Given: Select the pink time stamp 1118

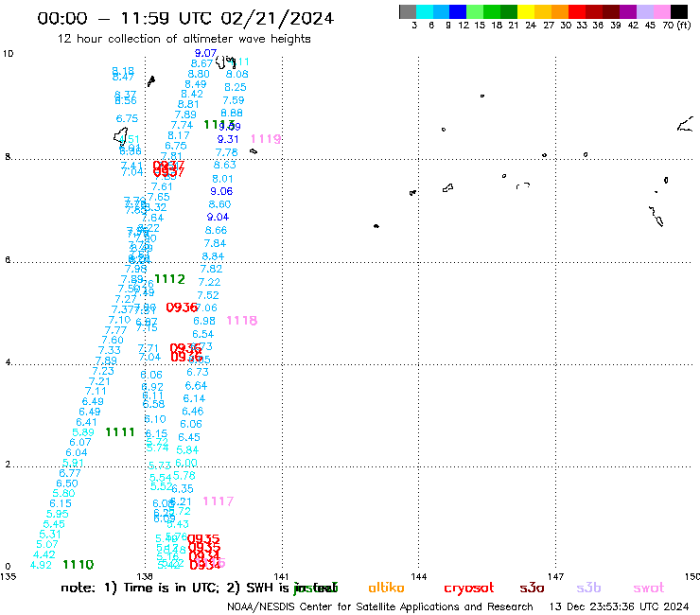Looking at the screenshot, I should coord(241,321).
